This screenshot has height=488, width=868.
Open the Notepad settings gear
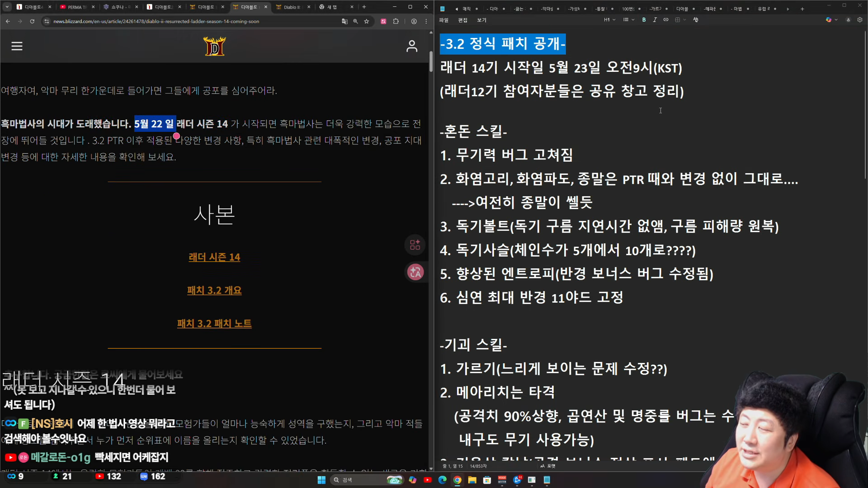pos(860,20)
